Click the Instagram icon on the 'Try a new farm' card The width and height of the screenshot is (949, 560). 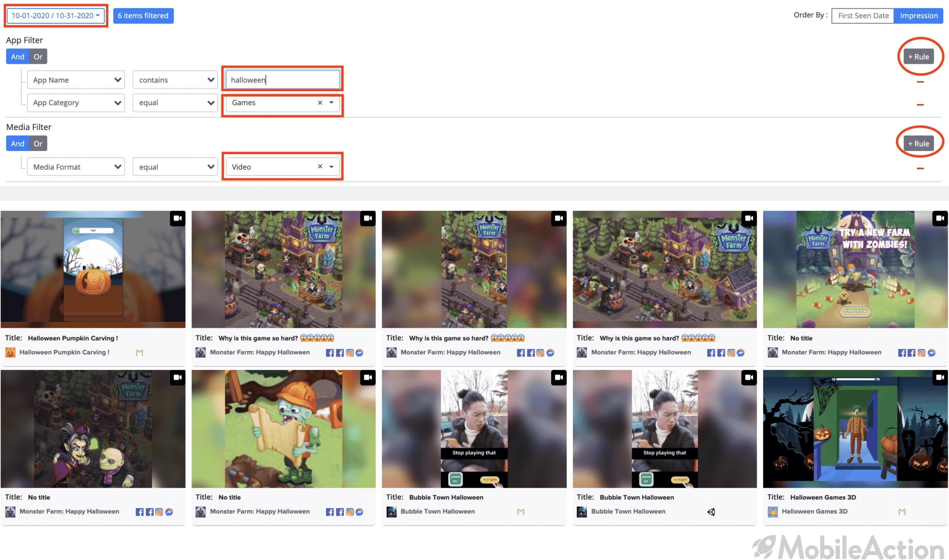(x=921, y=353)
